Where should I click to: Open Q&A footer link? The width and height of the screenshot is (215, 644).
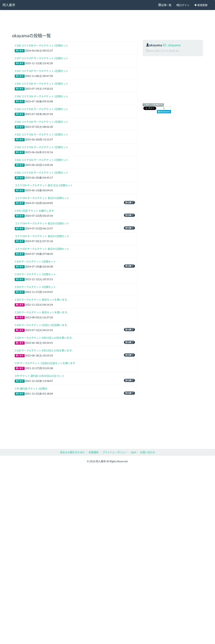134,452
